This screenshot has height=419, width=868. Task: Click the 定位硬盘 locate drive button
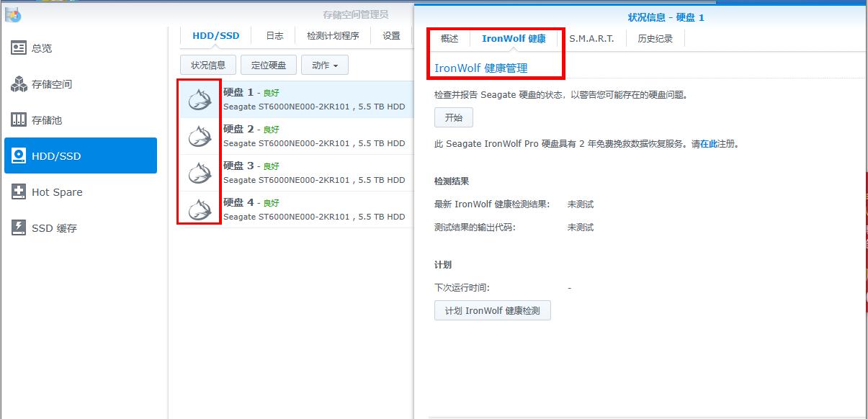(x=268, y=64)
